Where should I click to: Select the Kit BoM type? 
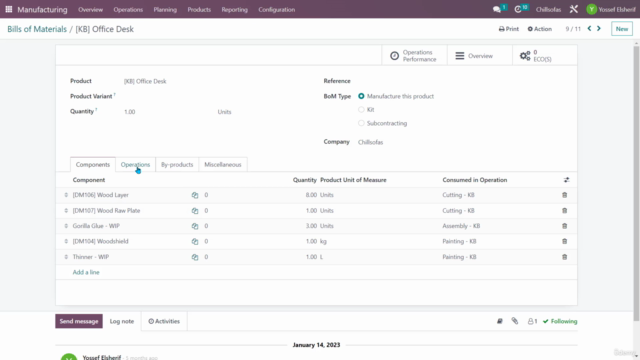pos(361,109)
